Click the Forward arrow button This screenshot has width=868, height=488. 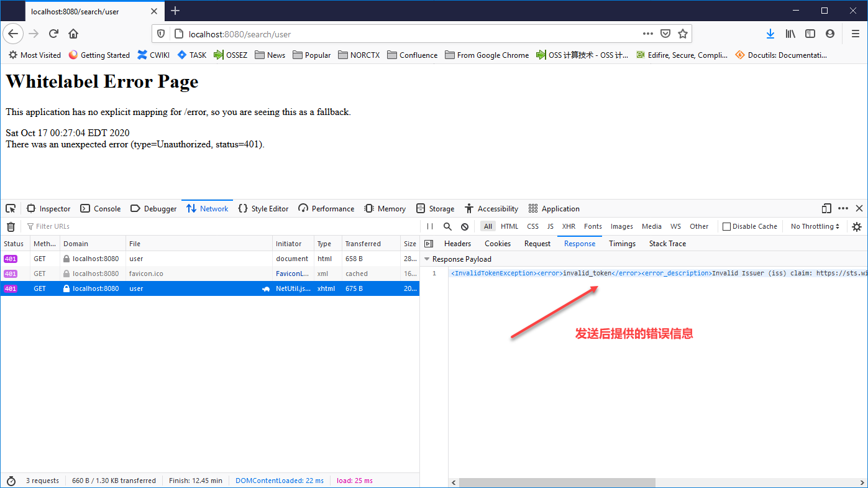pos(34,34)
